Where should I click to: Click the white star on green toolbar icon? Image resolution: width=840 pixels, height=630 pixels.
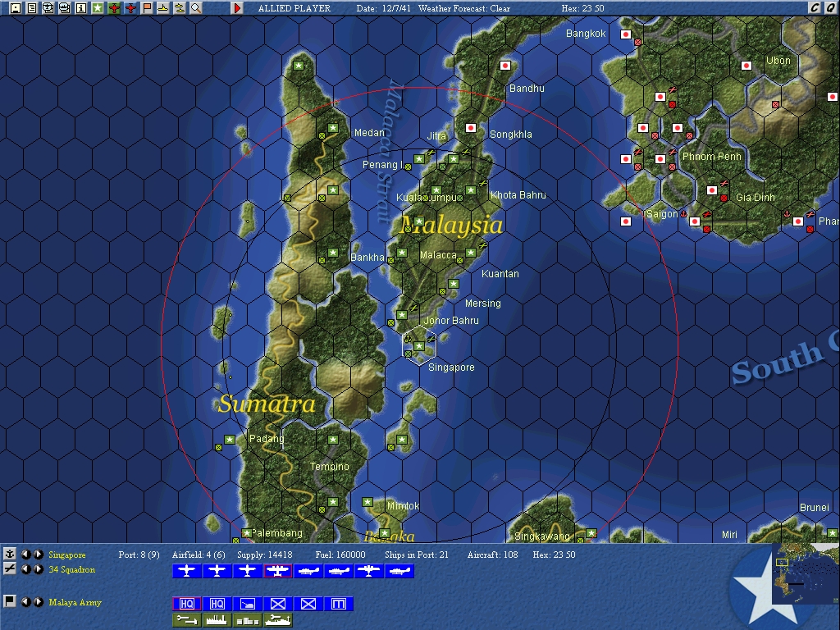coord(98,8)
